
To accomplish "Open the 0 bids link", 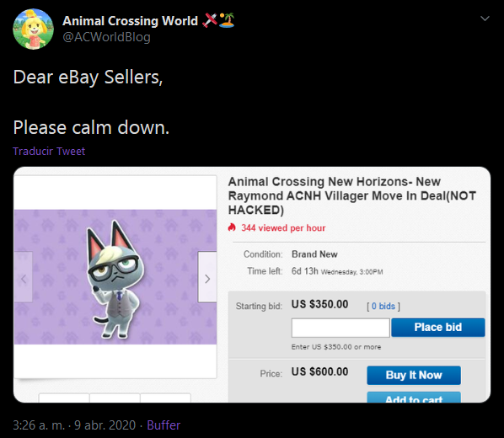I will tap(383, 307).
